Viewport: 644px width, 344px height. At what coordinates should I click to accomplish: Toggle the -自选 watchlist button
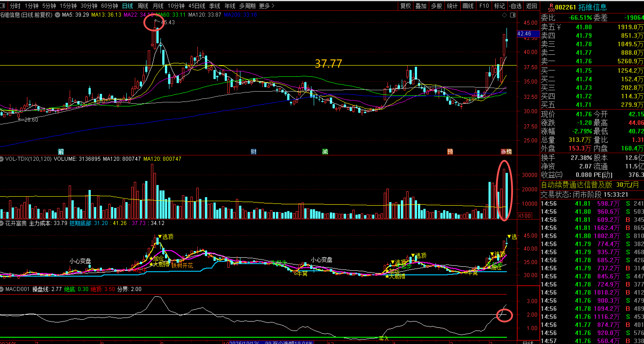(x=515, y=6)
